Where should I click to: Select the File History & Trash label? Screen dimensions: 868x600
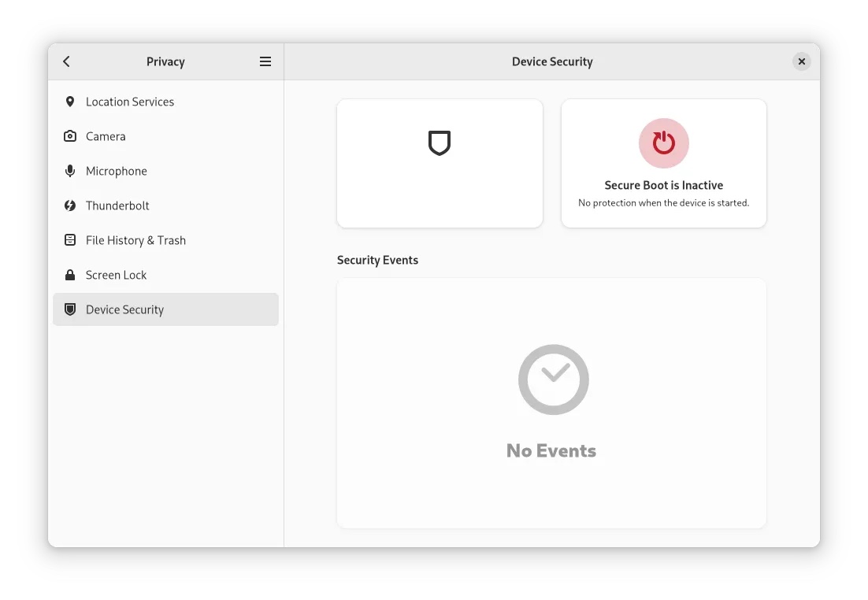(x=135, y=240)
